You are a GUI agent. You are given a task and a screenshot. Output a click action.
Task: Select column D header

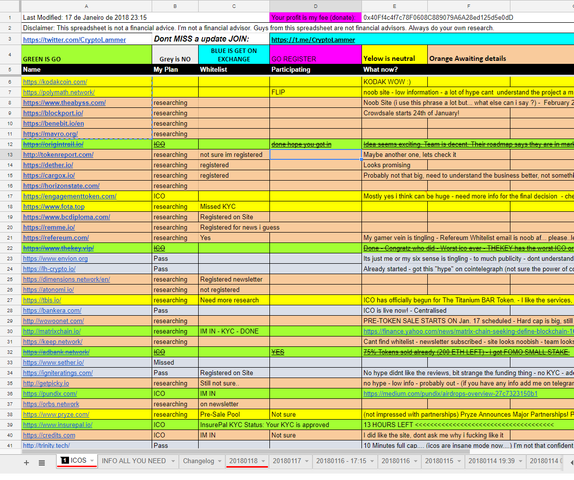point(316,6)
